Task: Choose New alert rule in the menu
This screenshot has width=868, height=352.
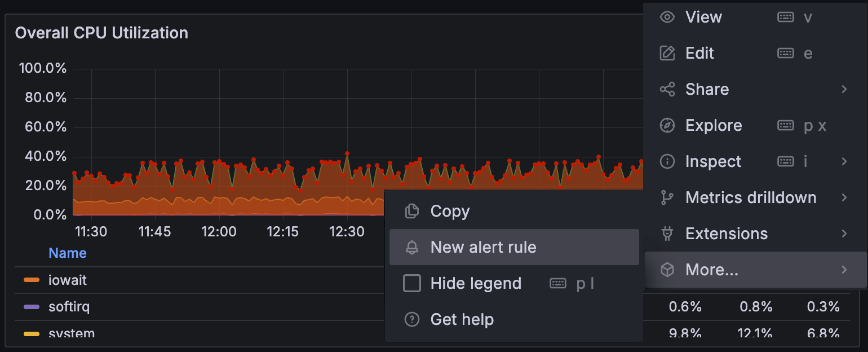Action: [x=483, y=247]
